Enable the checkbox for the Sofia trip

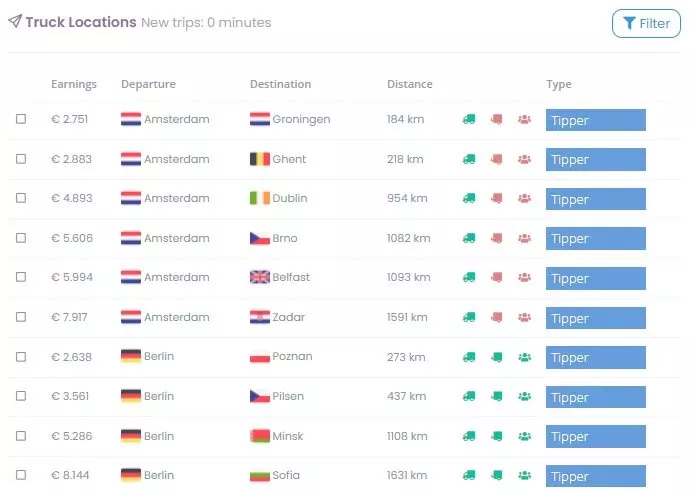coord(21,476)
